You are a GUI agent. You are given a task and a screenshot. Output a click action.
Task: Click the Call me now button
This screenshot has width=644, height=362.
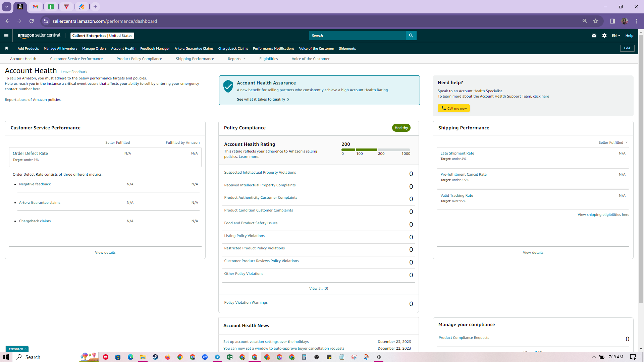(x=453, y=108)
